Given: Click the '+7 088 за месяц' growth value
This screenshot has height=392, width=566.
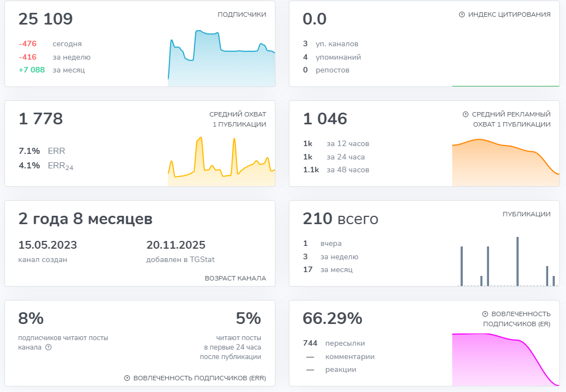Looking at the screenshot, I should (51, 70).
